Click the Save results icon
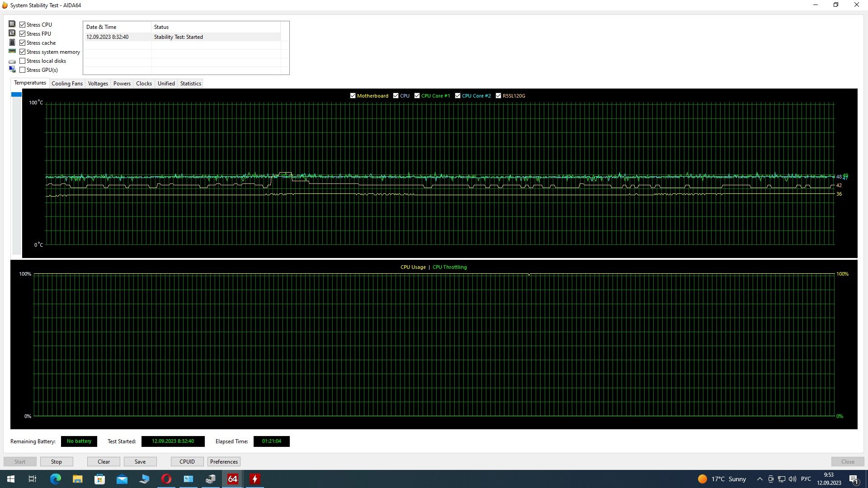 click(x=140, y=461)
